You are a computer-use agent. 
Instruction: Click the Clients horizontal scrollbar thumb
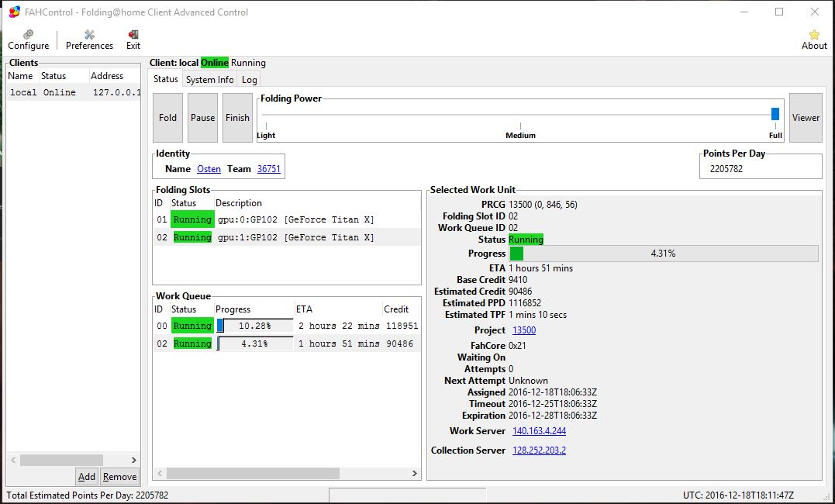[61, 461]
